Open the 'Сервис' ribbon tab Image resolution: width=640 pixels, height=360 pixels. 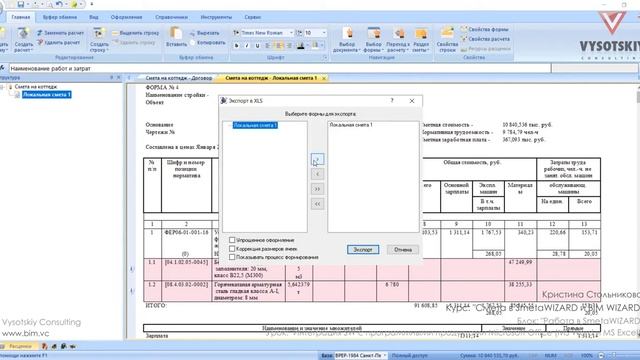[x=253, y=17]
